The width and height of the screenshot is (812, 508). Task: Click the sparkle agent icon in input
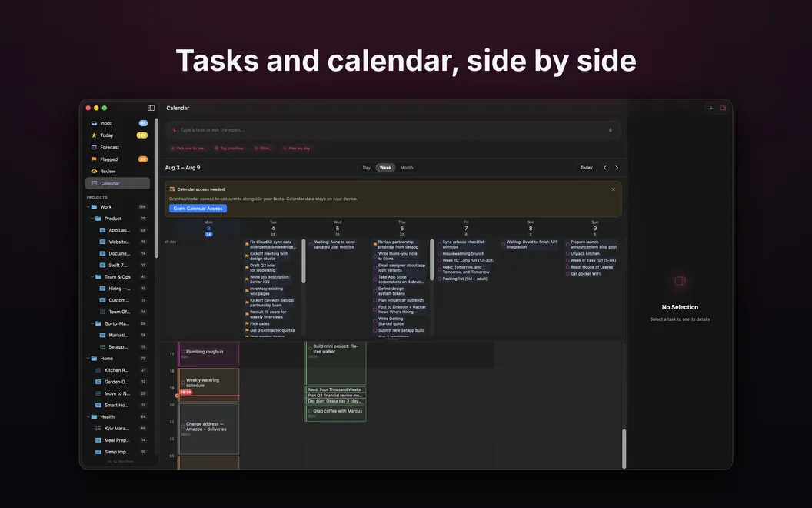[174, 130]
